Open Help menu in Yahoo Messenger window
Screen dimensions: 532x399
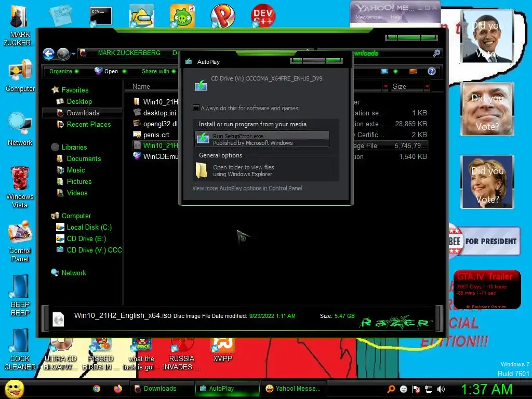396,17
